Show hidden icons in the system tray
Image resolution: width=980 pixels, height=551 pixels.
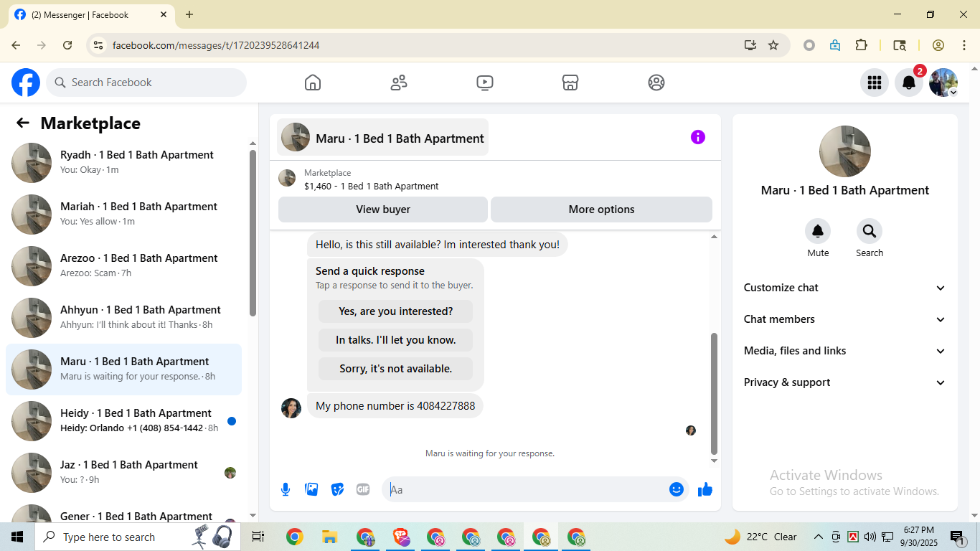[x=818, y=537]
